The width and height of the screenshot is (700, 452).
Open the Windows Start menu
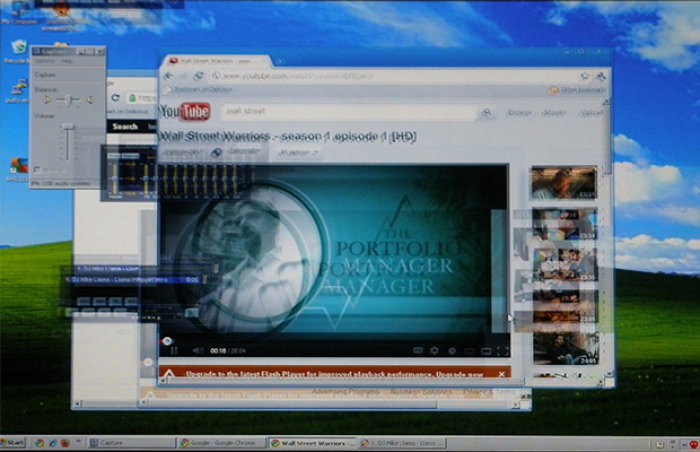12,443
